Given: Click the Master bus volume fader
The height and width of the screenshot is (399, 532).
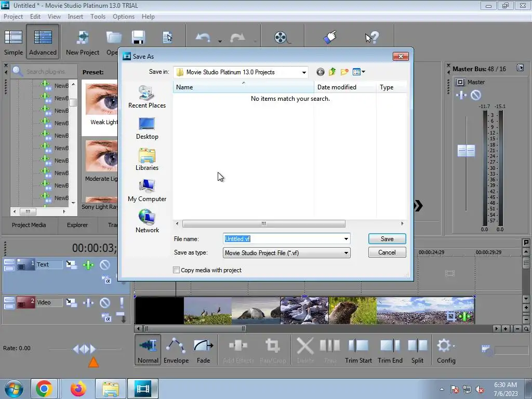Looking at the screenshot, I should tap(466, 151).
